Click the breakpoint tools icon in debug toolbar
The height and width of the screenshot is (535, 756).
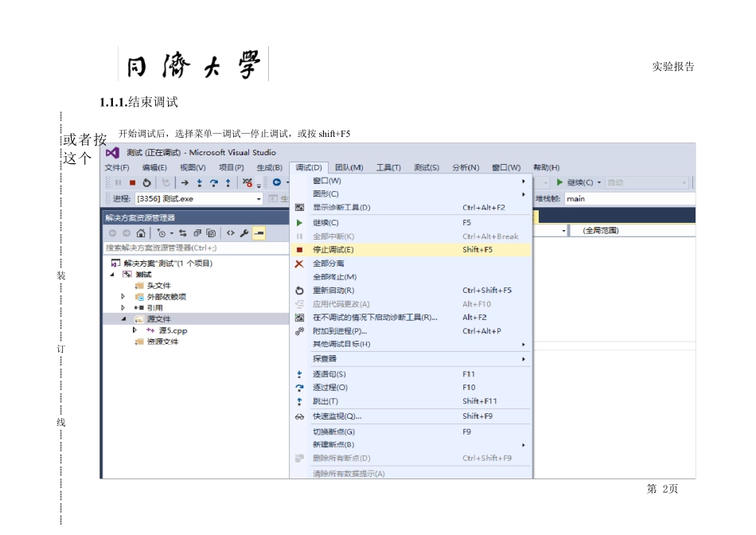[x=247, y=183]
